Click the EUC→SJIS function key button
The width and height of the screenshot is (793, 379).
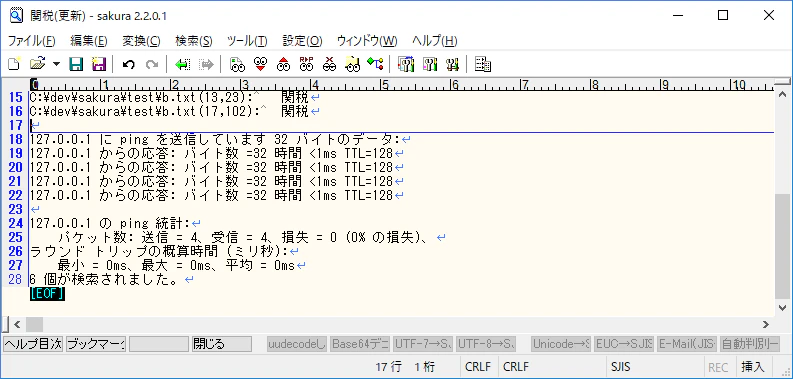(624, 344)
